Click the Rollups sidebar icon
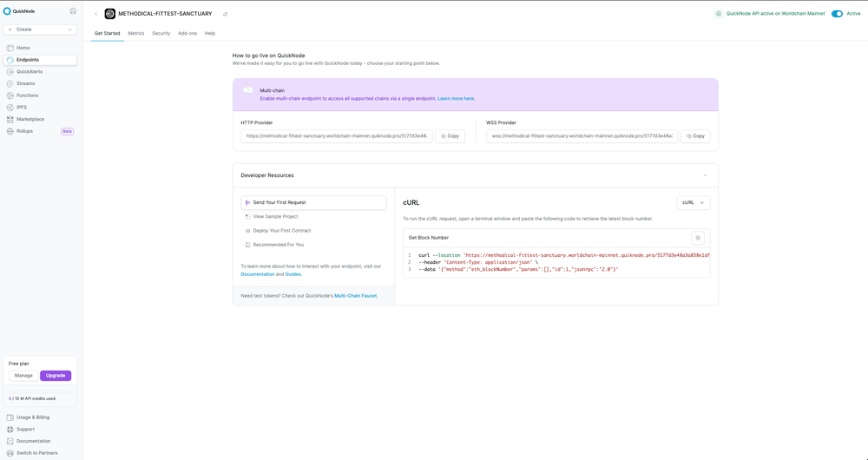The width and height of the screenshot is (868, 460). [x=10, y=131]
